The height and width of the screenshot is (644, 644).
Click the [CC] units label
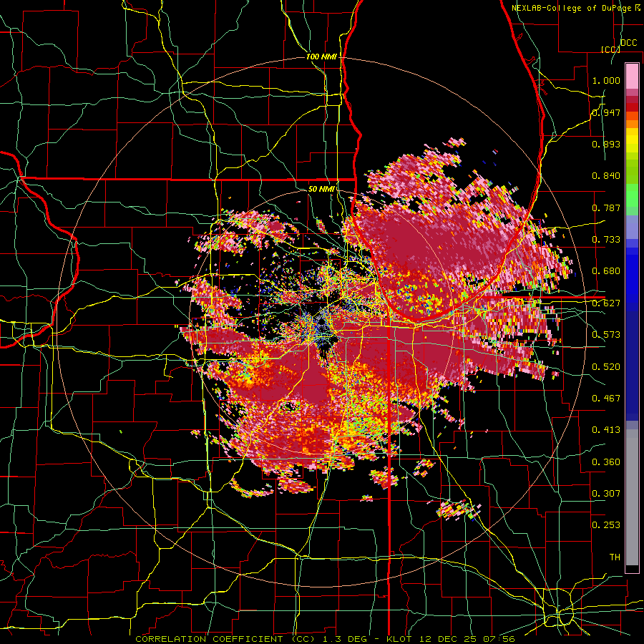coord(610,49)
